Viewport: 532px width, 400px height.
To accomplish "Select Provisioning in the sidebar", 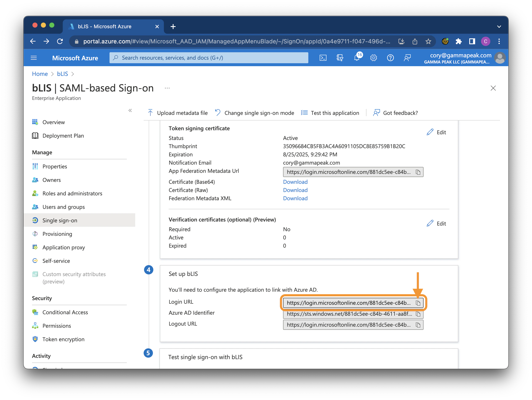I will pos(57,234).
